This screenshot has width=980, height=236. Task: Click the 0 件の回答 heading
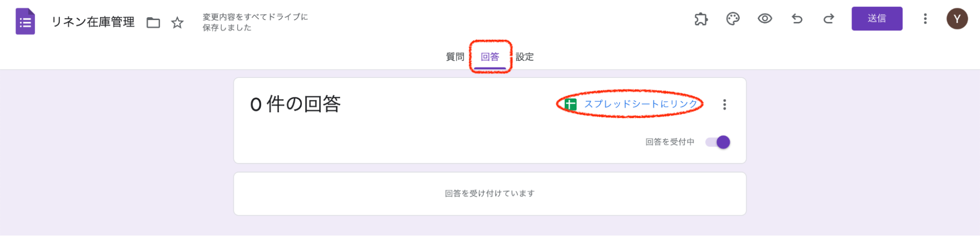pos(295,104)
